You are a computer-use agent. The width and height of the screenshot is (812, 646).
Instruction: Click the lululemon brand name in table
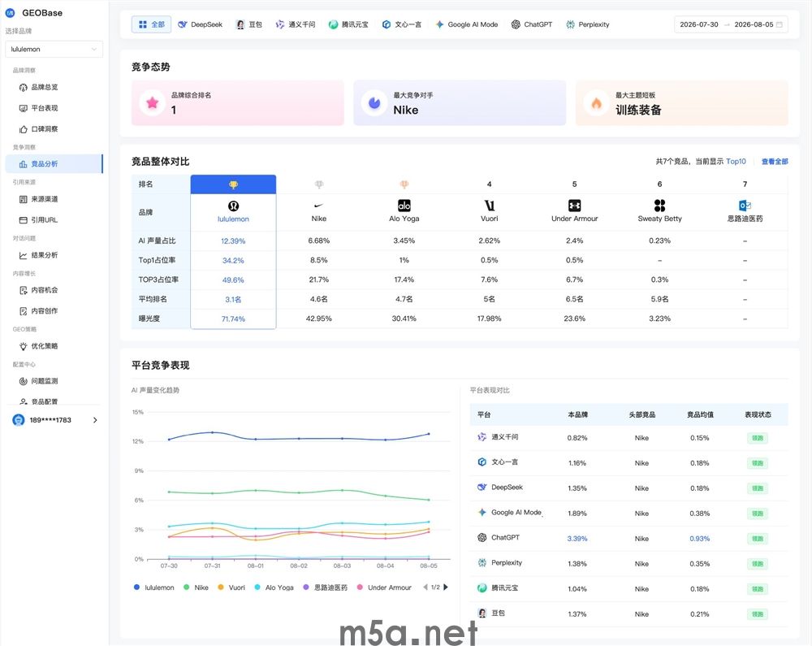(x=233, y=219)
